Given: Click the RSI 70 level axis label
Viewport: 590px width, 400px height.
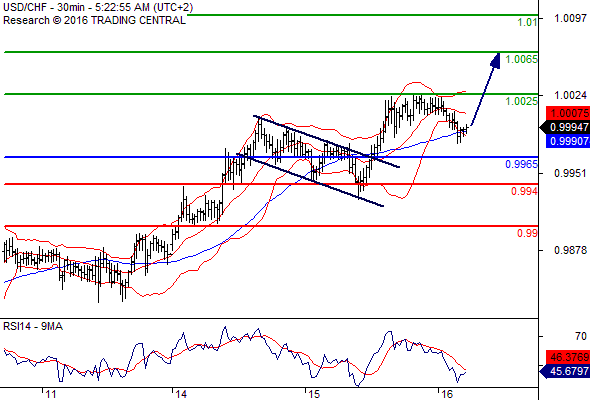Looking at the screenshot, I should (x=581, y=336).
